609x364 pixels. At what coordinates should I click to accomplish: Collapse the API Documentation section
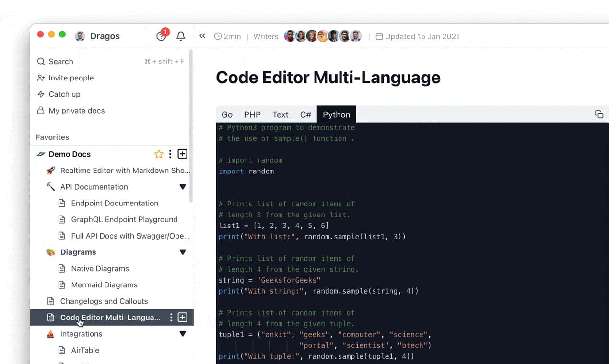(183, 187)
